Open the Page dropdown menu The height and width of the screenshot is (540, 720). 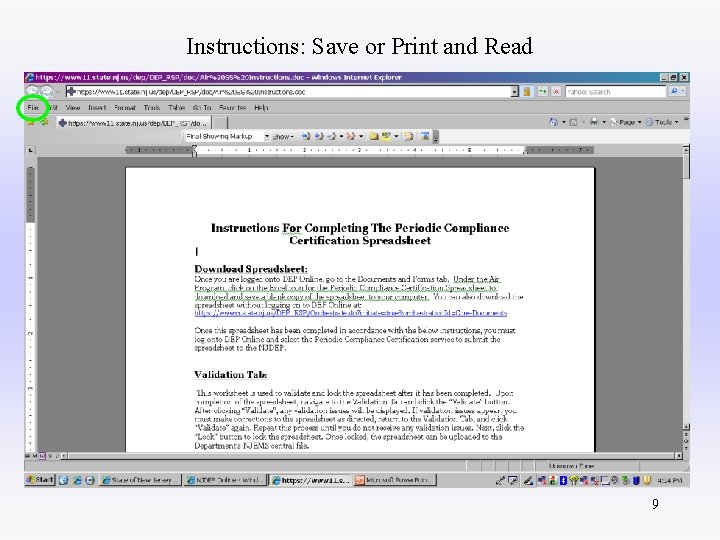(625, 122)
